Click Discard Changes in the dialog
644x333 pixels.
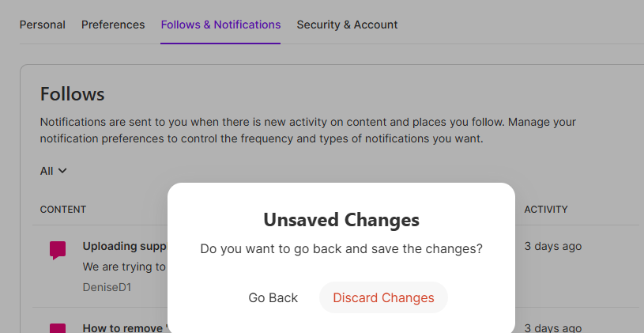383,297
